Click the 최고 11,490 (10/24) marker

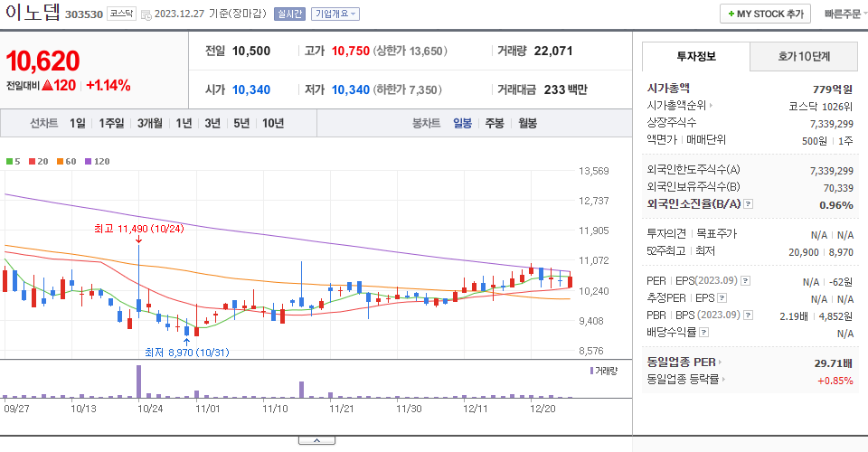pyautogui.click(x=138, y=229)
